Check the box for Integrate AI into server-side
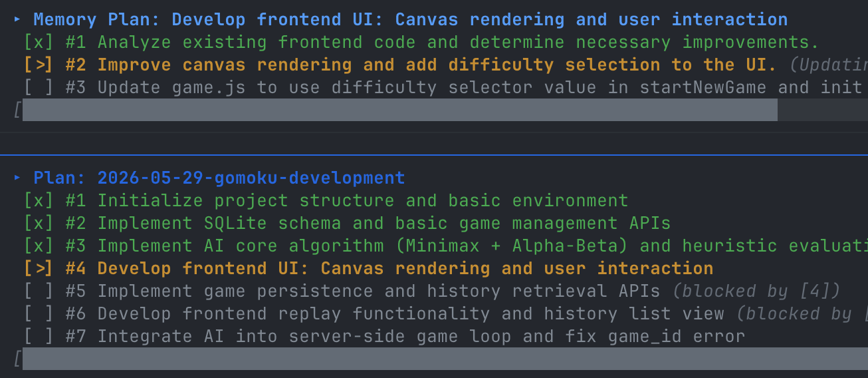 coord(39,337)
